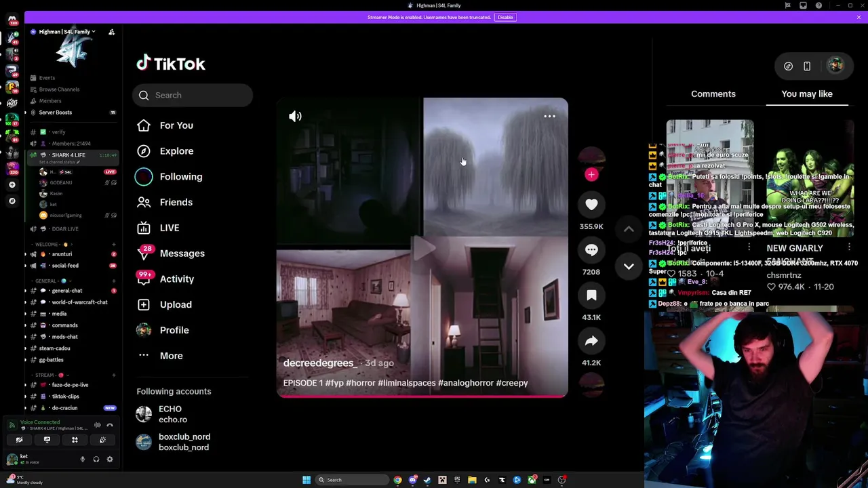Open Discord activities launcher icon
Screen dimensions: 868x488
(75, 441)
